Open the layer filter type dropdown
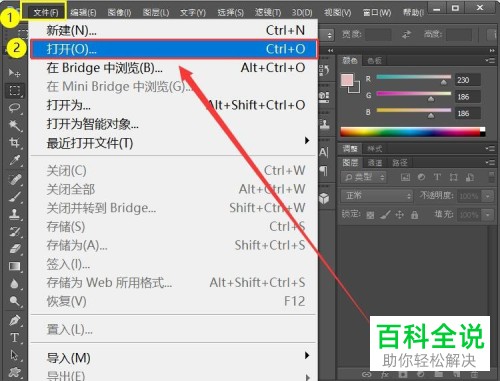 [363, 177]
